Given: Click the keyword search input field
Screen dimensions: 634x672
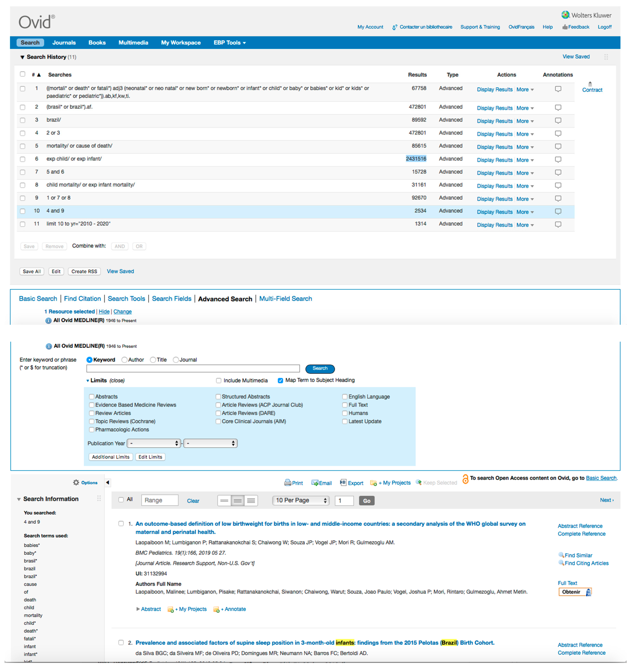Looking at the screenshot, I should pyautogui.click(x=193, y=369).
